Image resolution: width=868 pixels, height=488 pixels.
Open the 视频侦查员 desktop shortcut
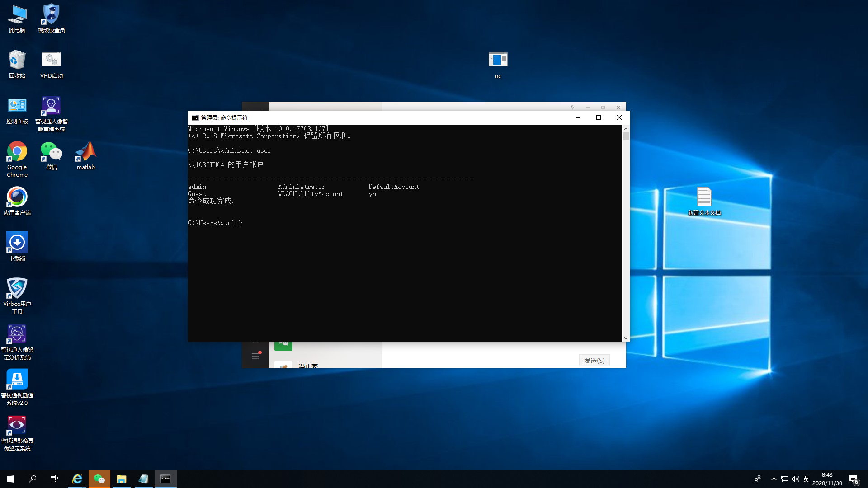(x=51, y=15)
